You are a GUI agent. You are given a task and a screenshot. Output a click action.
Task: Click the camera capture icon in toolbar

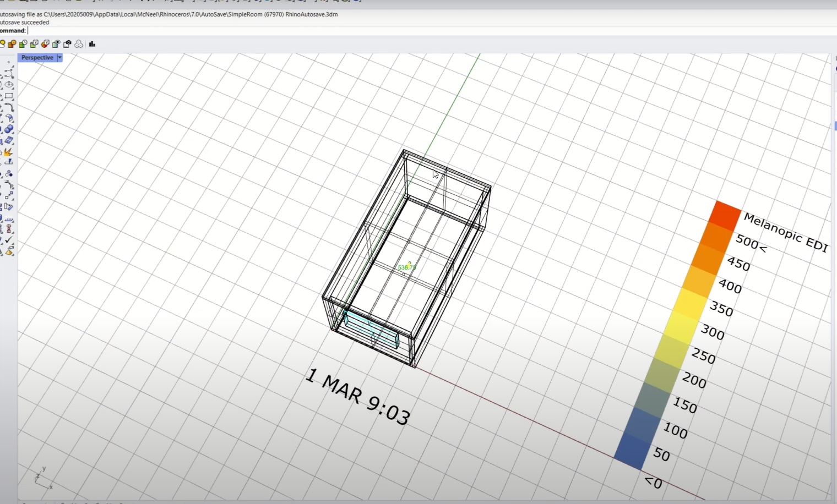click(67, 44)
